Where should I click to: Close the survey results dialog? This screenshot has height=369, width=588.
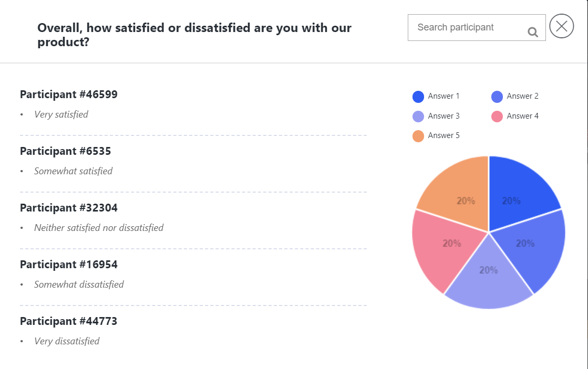561,26
